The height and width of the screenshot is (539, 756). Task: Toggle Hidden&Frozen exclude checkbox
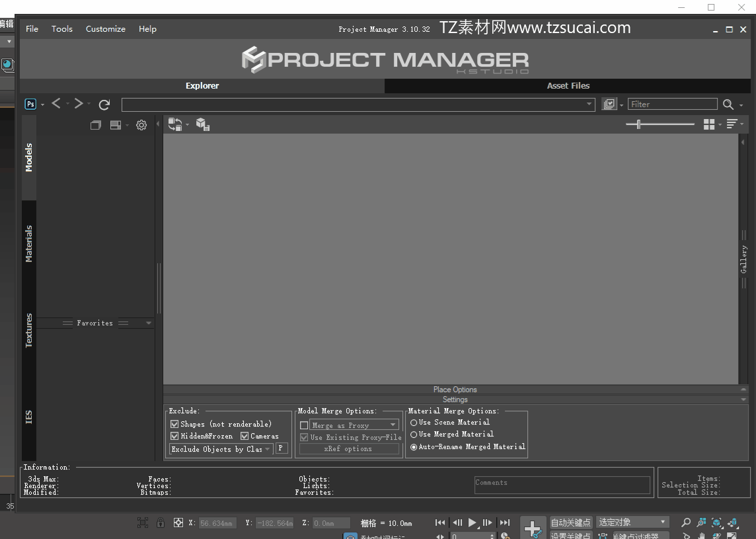(x=174, y=436)
